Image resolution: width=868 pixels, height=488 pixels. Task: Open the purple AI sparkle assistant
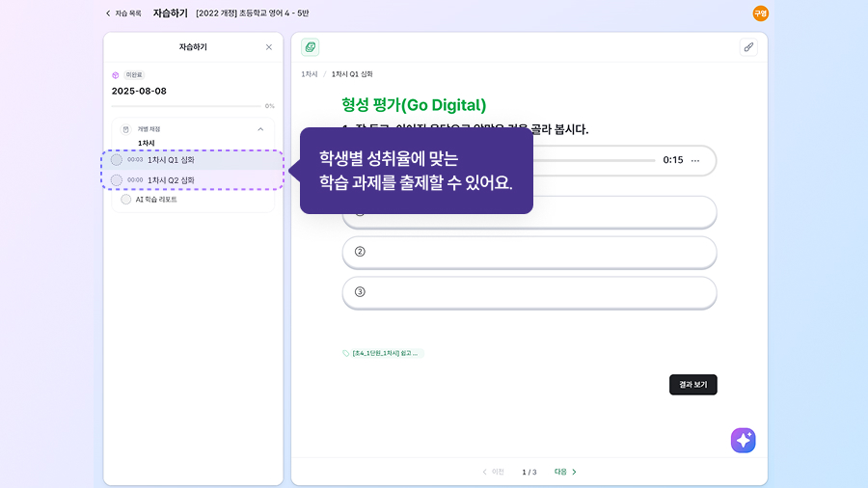(x=743, y=440)
